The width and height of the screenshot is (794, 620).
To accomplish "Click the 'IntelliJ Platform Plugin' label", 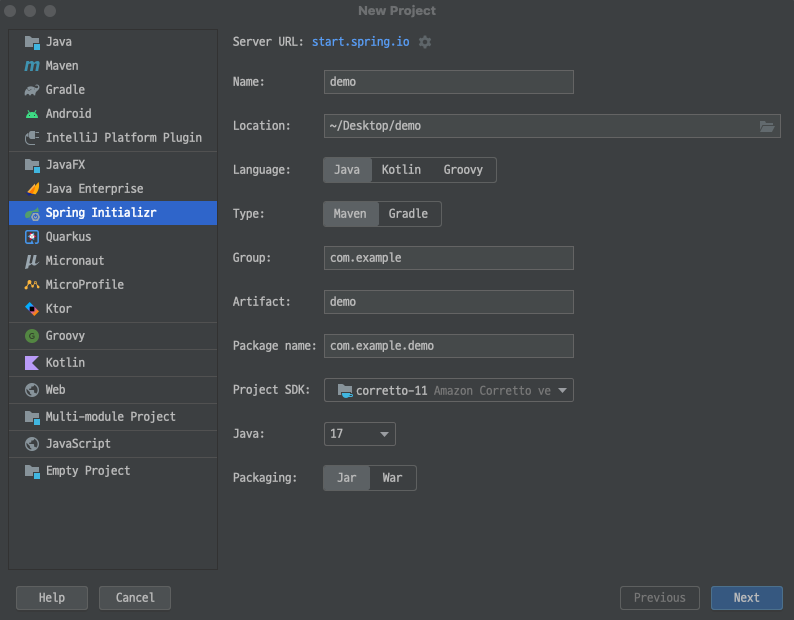I will pos(124,138).
